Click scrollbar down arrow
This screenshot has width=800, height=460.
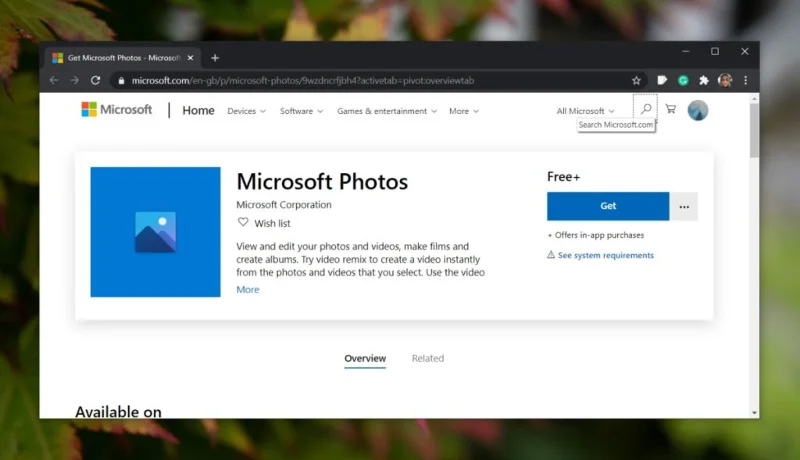(754, 413)
